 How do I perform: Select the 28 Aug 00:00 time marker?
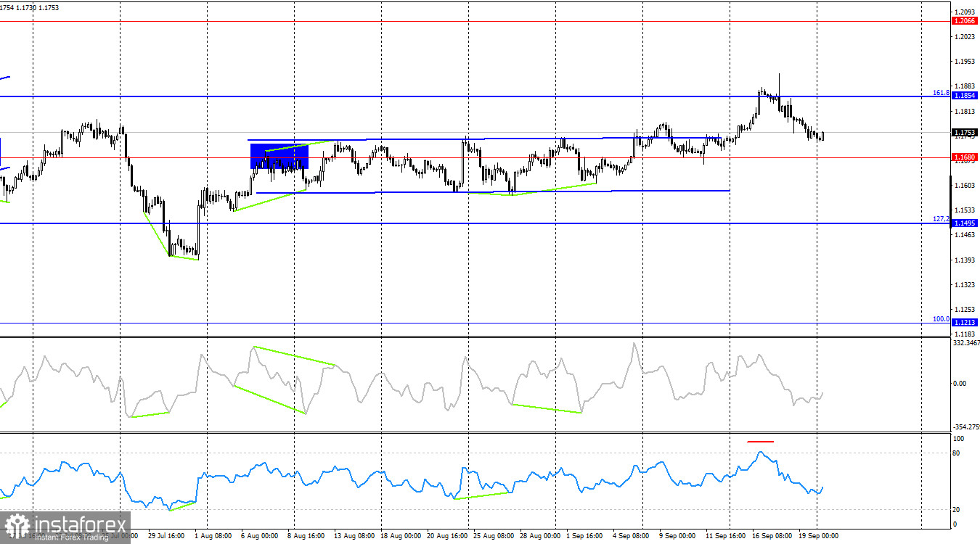tap(539, 536)
